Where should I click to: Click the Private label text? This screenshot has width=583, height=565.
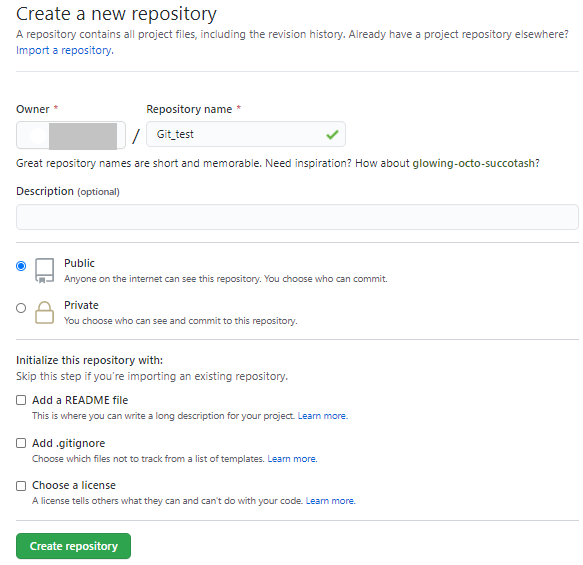click(81, 305)
